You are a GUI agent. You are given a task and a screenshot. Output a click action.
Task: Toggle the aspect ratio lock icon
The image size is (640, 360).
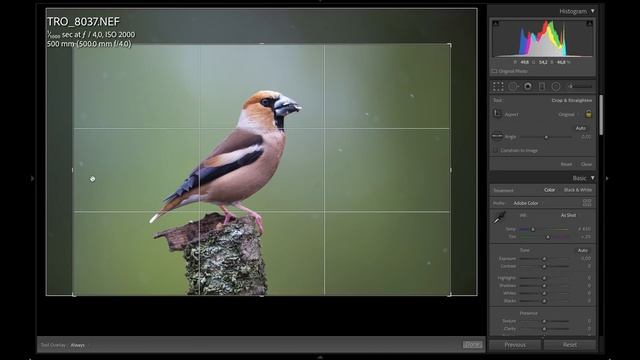coord(588,114)
